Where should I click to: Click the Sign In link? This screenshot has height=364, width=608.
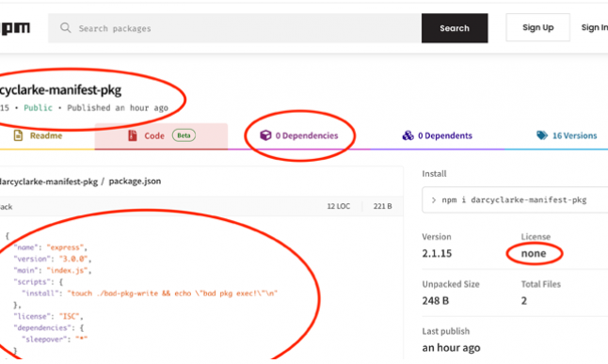tap(595, 27)
